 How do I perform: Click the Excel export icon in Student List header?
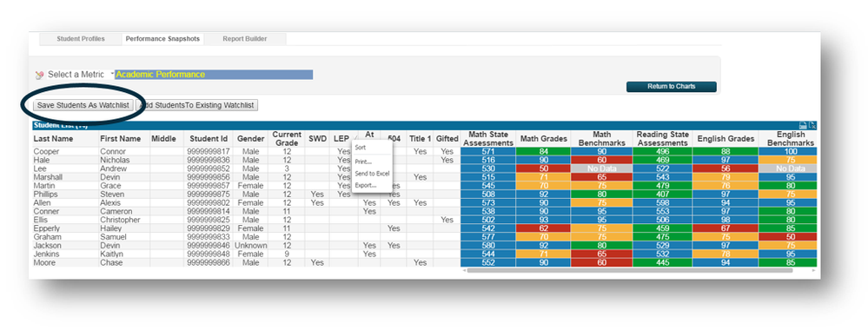click(812, 126)
